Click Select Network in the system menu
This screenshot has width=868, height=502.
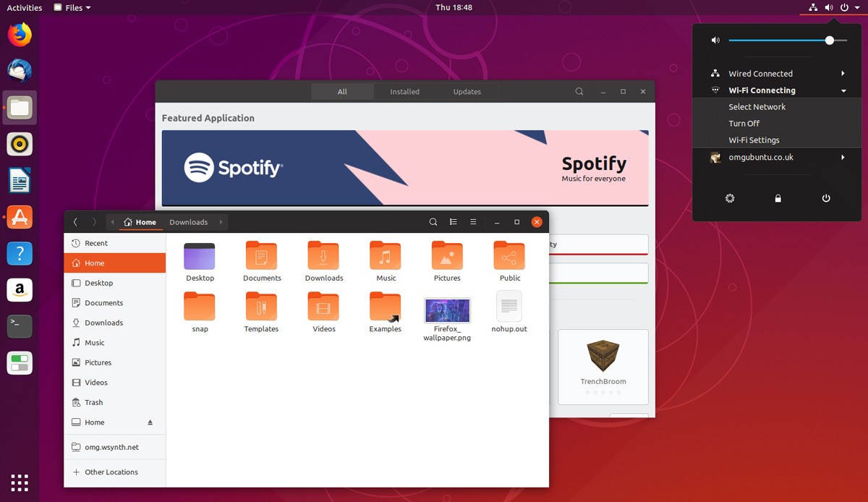click(757, 106)
